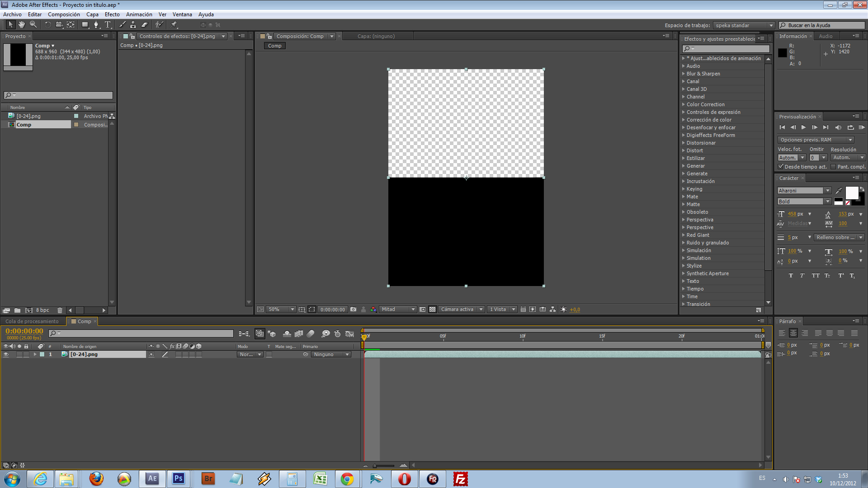The height and width of the screenshot is (488, 868).
Task: Select the Zoom magnifier tool
Action: [33, 25]
